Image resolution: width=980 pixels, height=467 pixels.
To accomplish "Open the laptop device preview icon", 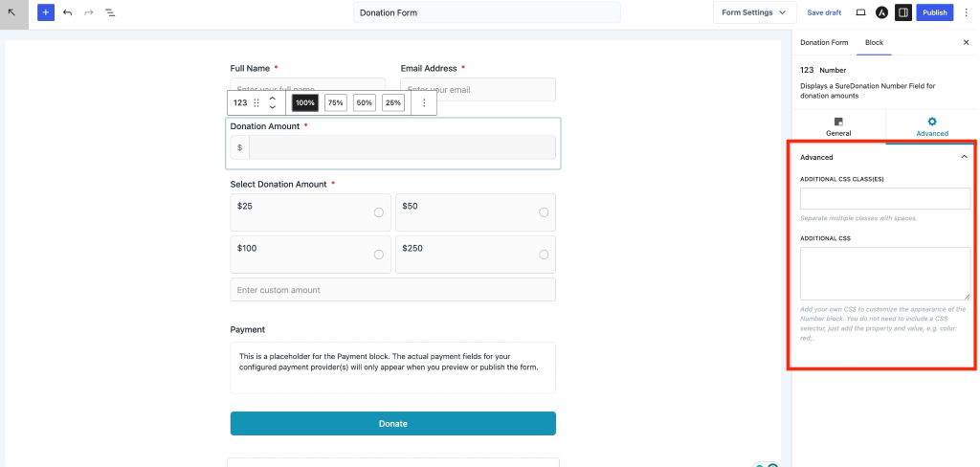I will tap(860, 12).
